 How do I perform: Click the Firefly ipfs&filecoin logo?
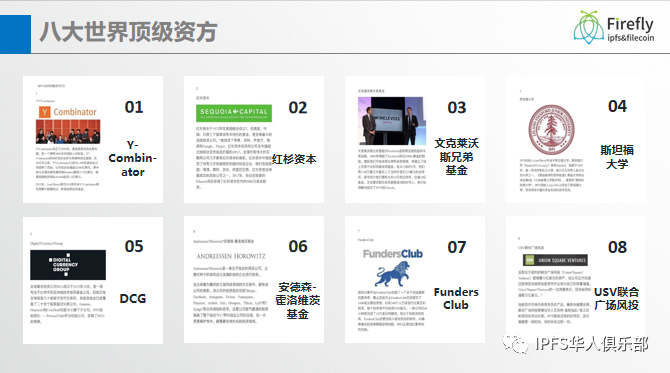coord(614,27)
